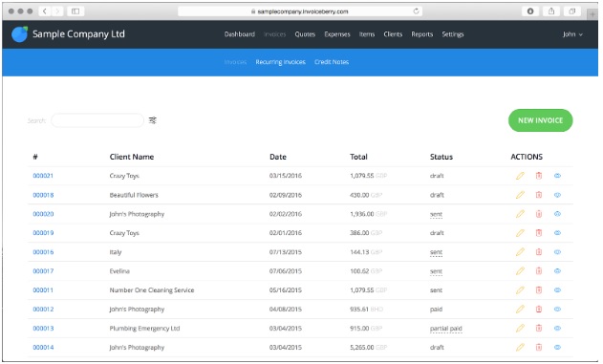Viewport: 603px width, 364px height.
Task: Edit invoice 000012 with pencil icon
Action: coord(520,309)
